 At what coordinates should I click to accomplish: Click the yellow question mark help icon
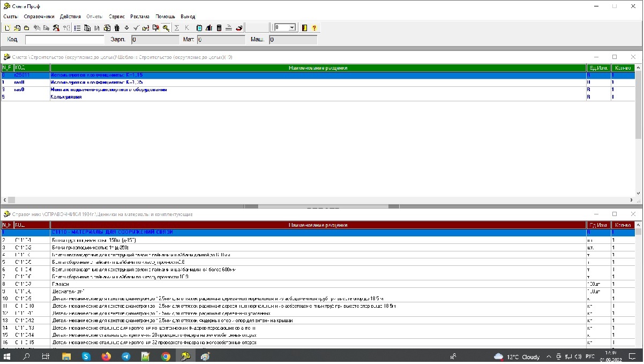pyautogui.click(x=314, y=28)
